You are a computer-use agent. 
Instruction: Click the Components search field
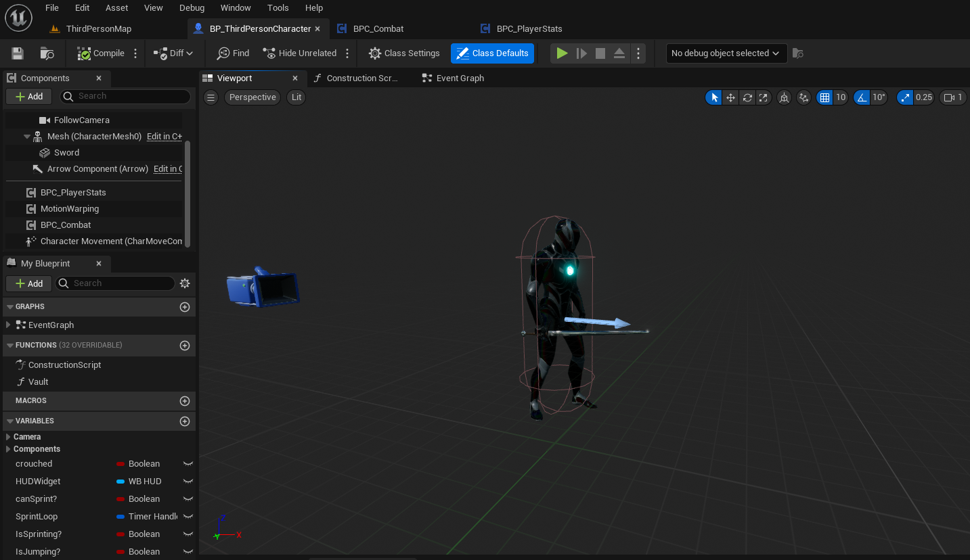(x=125, y=96)
